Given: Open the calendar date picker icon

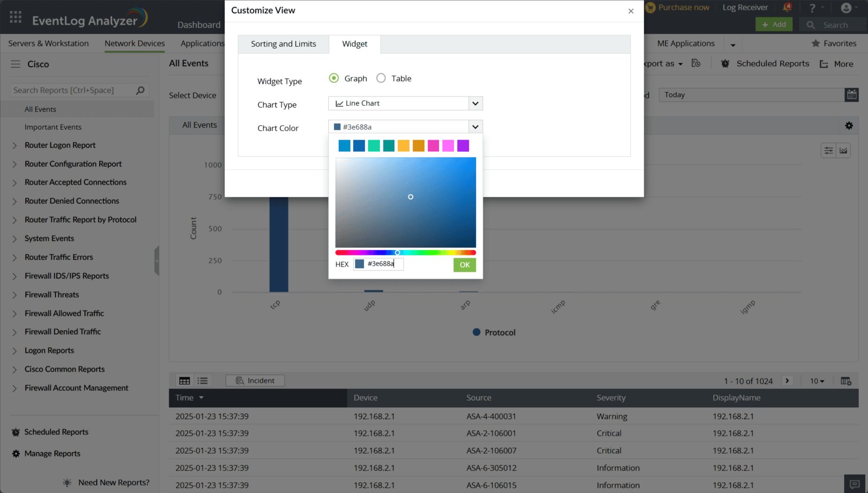Looking at the screenshot, I should pyautogui.click(x=852, y=95).
